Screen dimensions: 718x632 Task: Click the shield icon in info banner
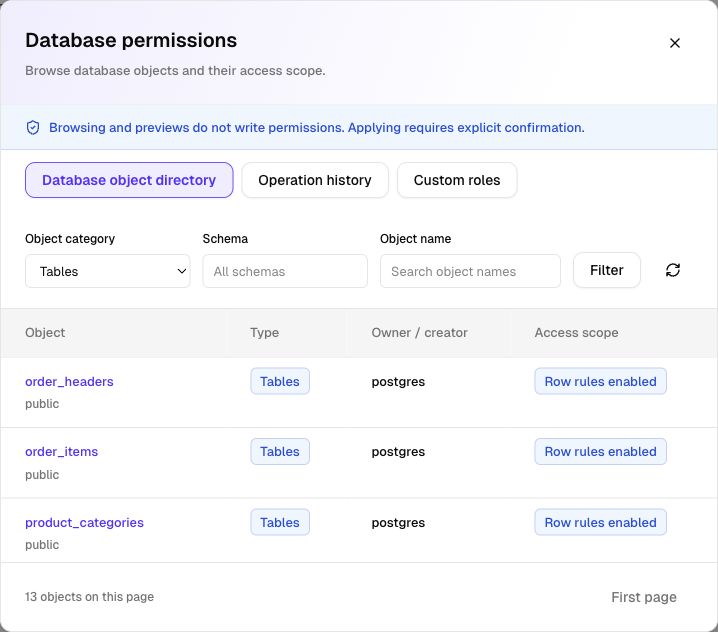pyautogui.click(x=33, y=128)
